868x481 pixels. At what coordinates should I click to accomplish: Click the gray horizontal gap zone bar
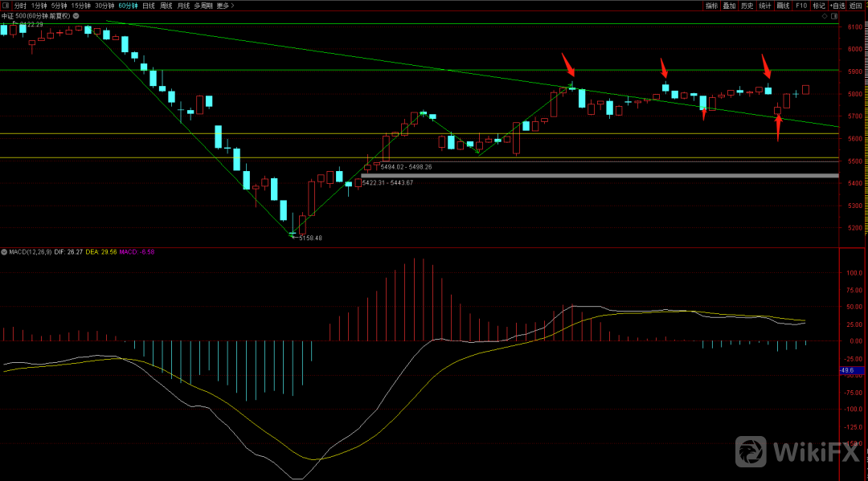(599, 175)
